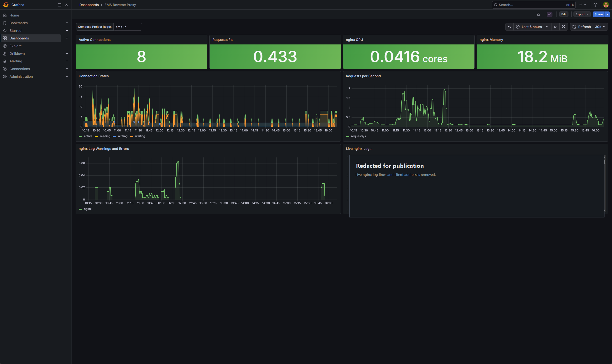Star this dashboard

click(538, 14)
